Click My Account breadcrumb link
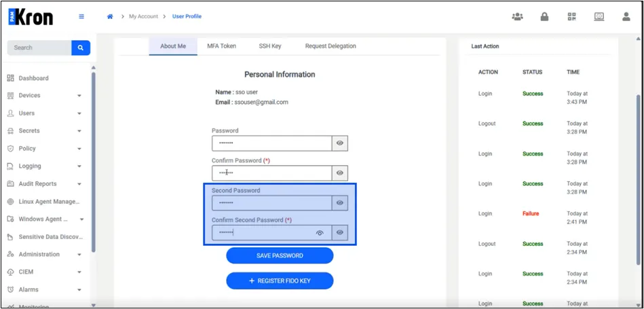This screenshot has height=309, width=644. [143, 16]
